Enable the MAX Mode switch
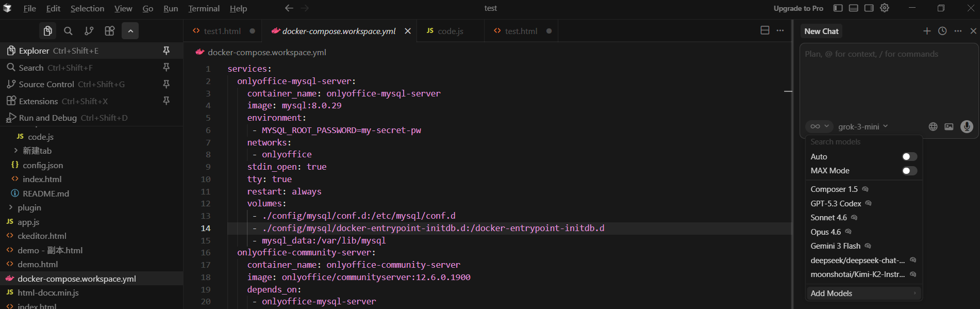This screenshot has height=309, width=980. 909,171
